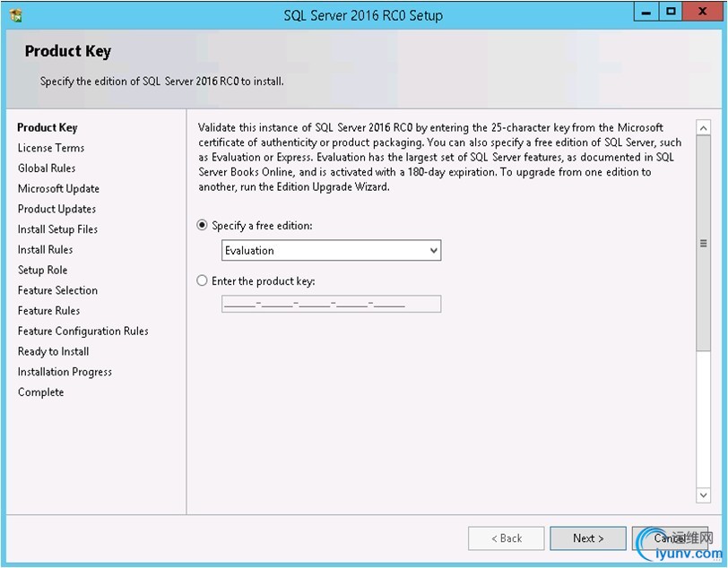
Task: Click 'Specify the edition of SQL Server 2016 RC0' text
Action: [139, 82]
